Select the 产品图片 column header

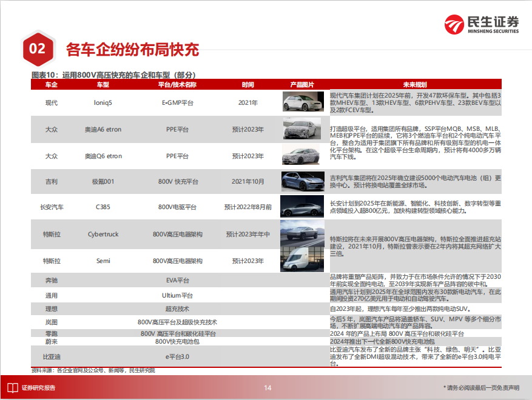click(x=302, y=85)
